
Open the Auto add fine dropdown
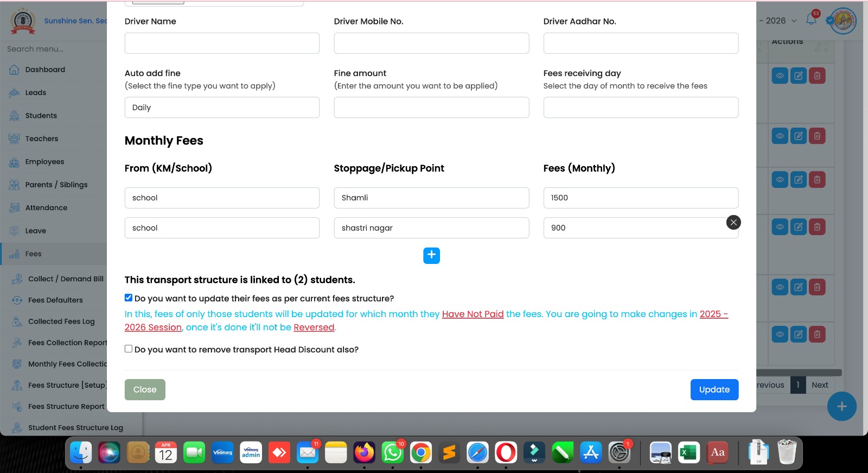tap(222, 108)
